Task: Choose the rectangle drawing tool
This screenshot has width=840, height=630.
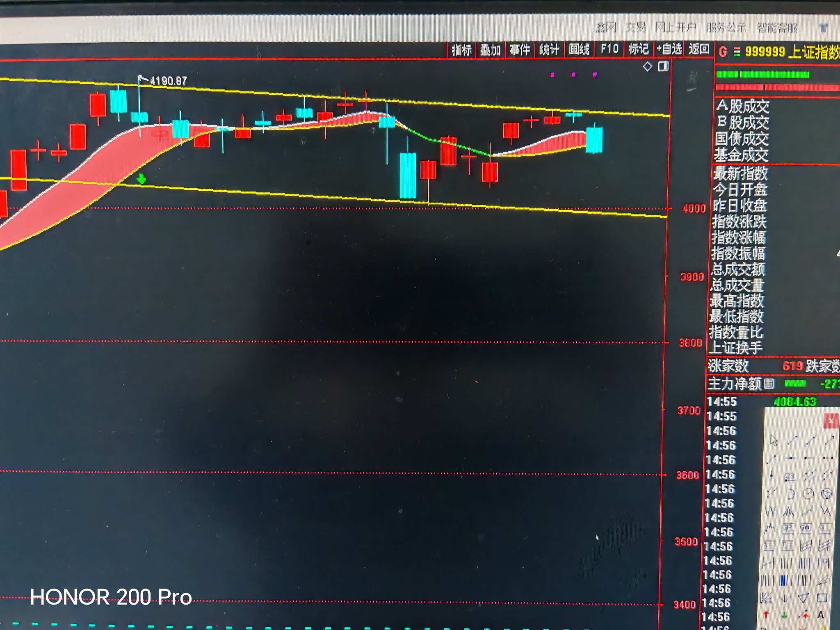Action: [x=822, y=598]
